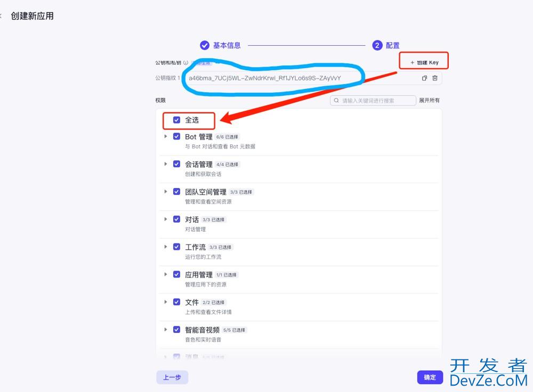Uncheck the 应用管理 permission checkbox
The image size is (533, 392).
click(x=176, y=274)
